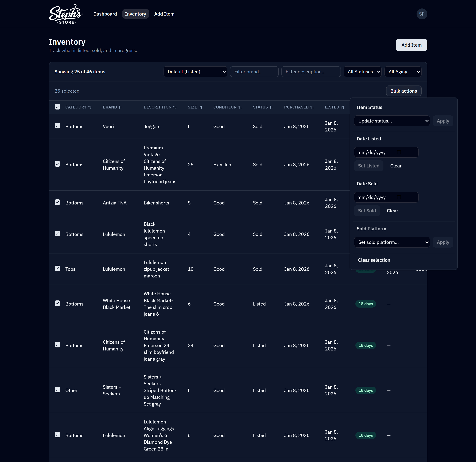
Task: Click Clear selection in the panel
Action: [x=374, y=260]
